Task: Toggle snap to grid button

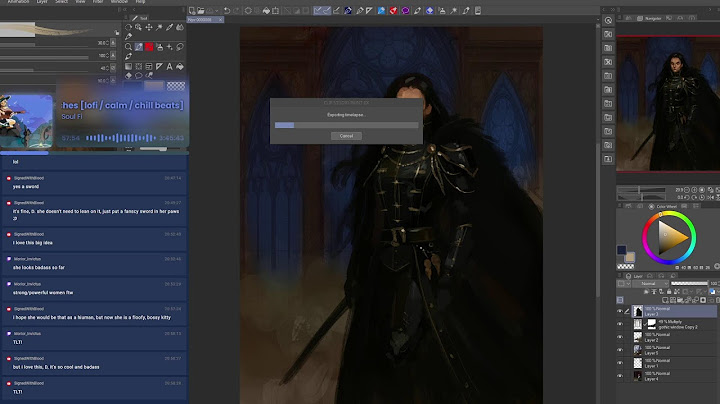Action: [x=337, y=11]
